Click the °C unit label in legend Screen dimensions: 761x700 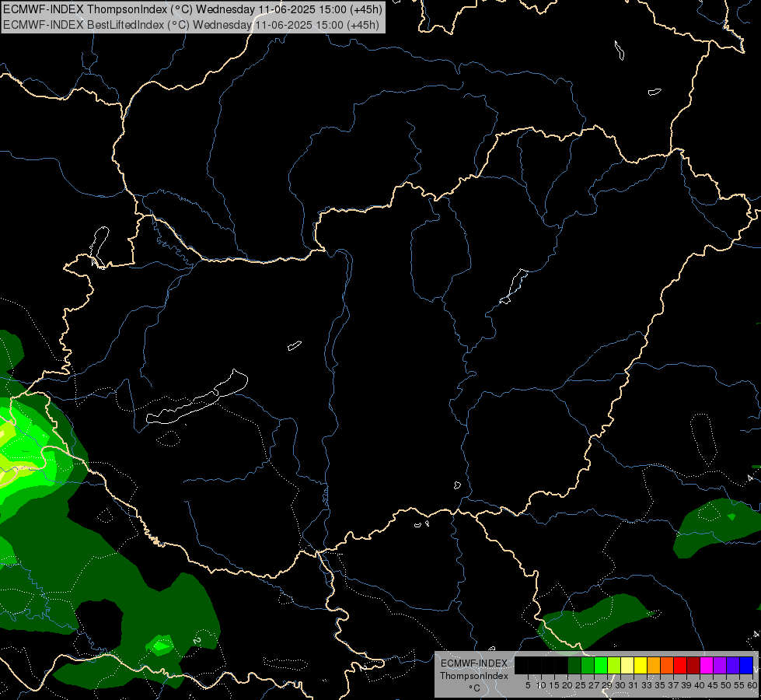474,688
